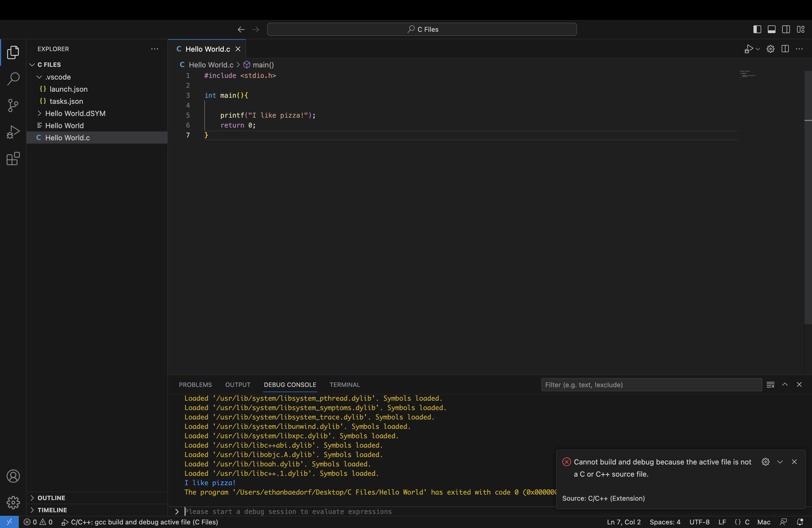Clear the Debug Console output
Screen dimensions: 812x528
(x=770, y=385)
